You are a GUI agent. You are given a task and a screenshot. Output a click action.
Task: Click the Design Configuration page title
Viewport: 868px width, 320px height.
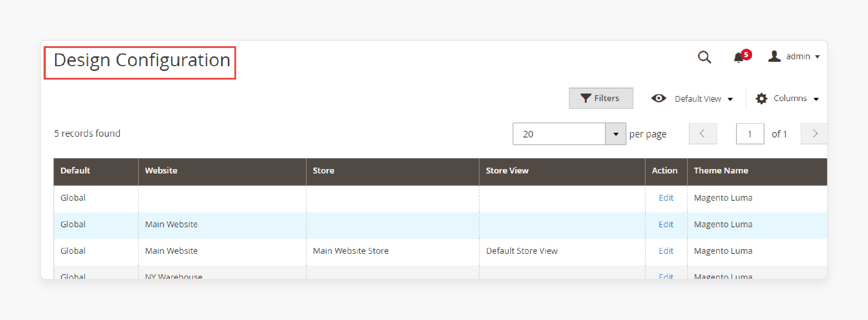point(142,60)
